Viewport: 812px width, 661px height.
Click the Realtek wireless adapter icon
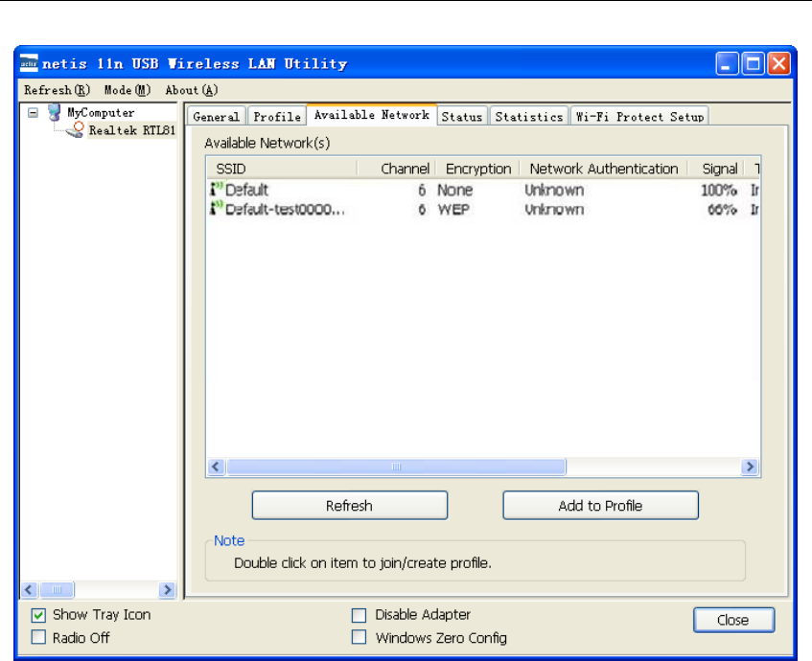(76, 130)
